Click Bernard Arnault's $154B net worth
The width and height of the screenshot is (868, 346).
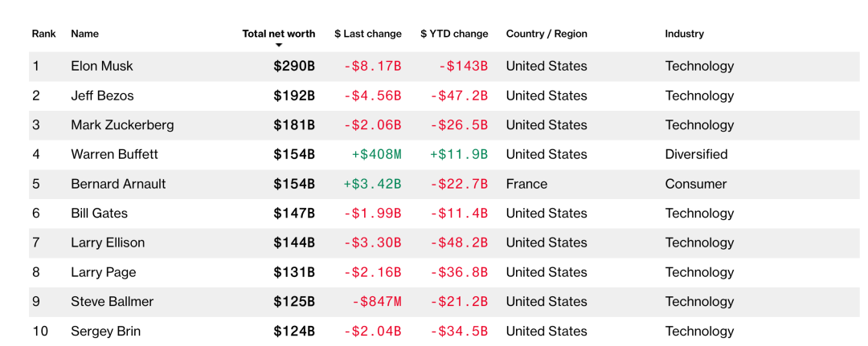click(x=294, y=184)
